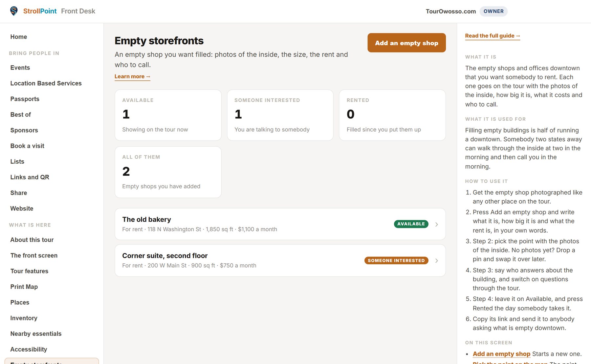591x364 pixels.
Task: Click the StrollPoint brand name
Action: point(40,11)
